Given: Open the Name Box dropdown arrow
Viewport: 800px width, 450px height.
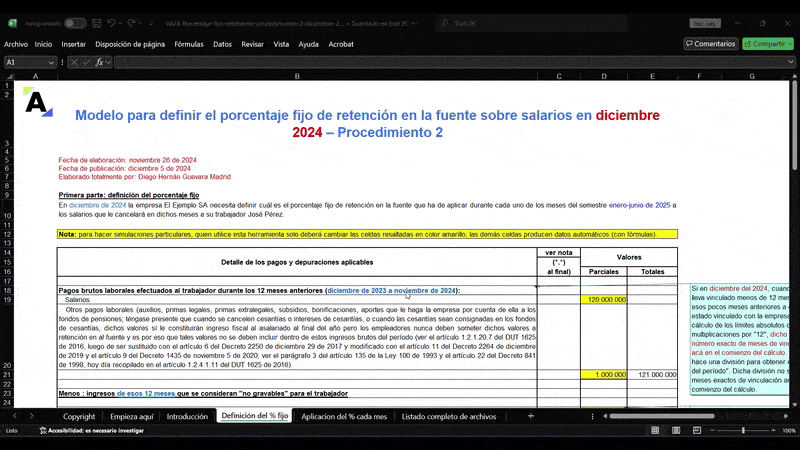Looking at the screenshot, I should click(x=52, y=62).
